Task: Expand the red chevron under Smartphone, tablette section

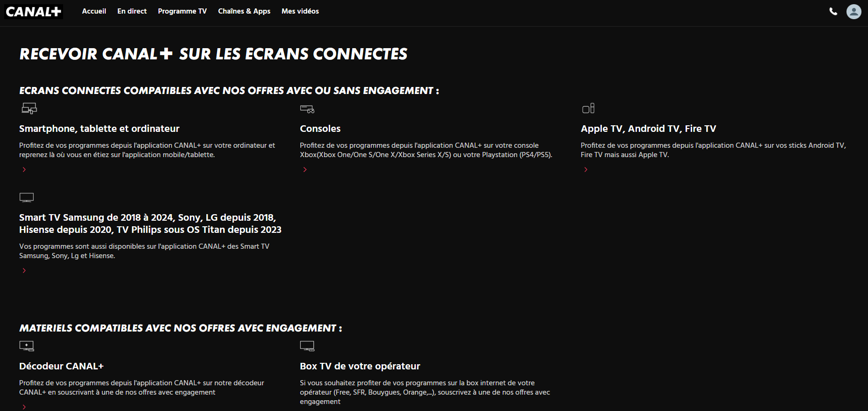Action: [24, 169]
